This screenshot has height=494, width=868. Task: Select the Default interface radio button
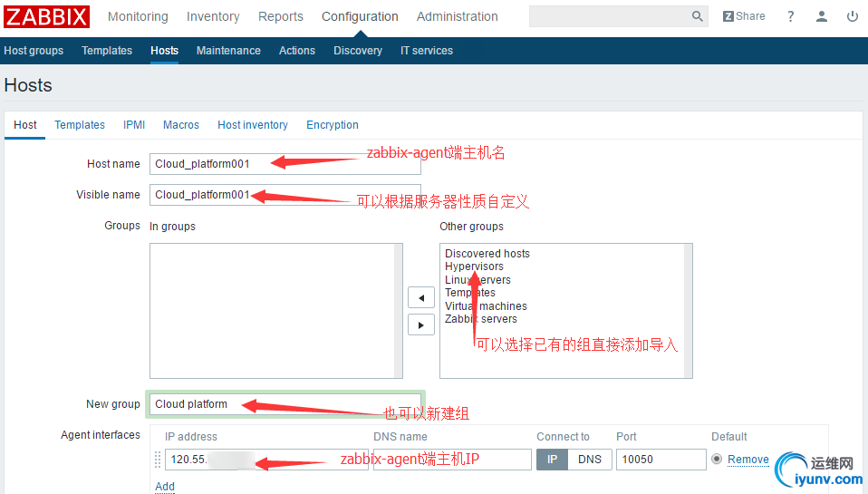(717, 460)
